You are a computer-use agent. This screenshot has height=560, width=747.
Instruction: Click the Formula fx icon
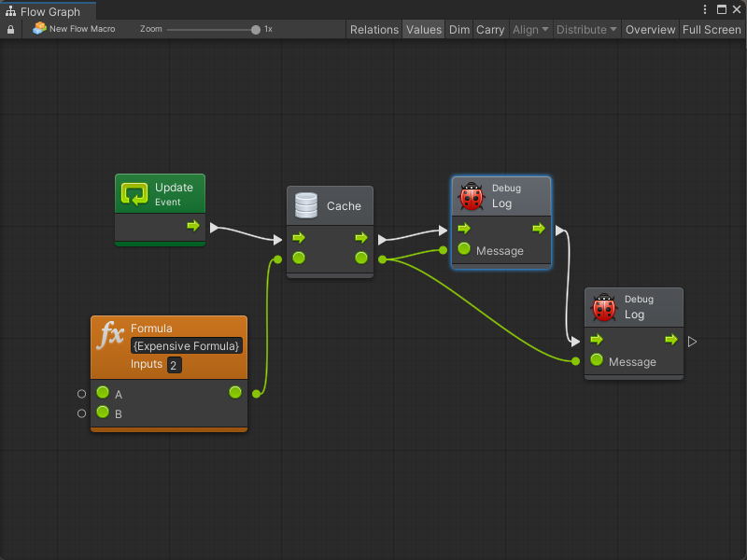(112, 335)
